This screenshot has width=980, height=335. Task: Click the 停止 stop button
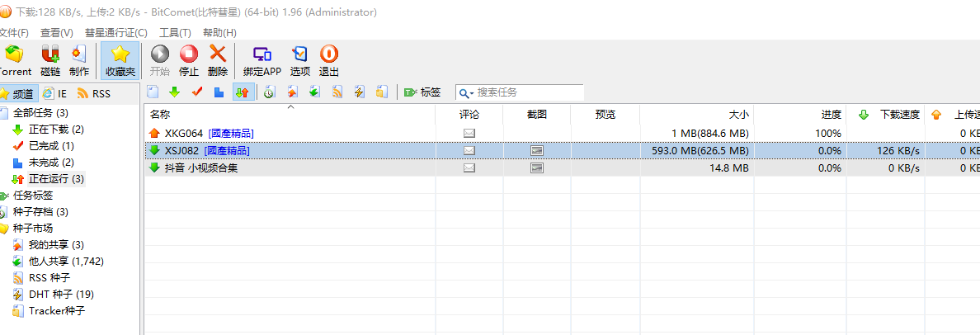point(189,60)
